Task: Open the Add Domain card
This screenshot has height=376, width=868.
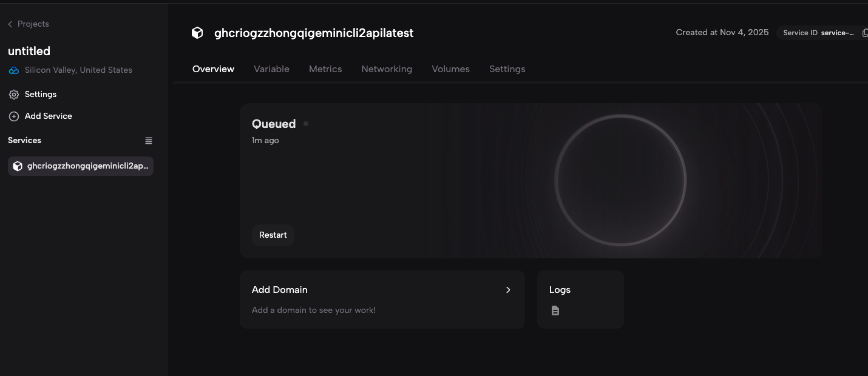Action: click(x=382, y=299)
